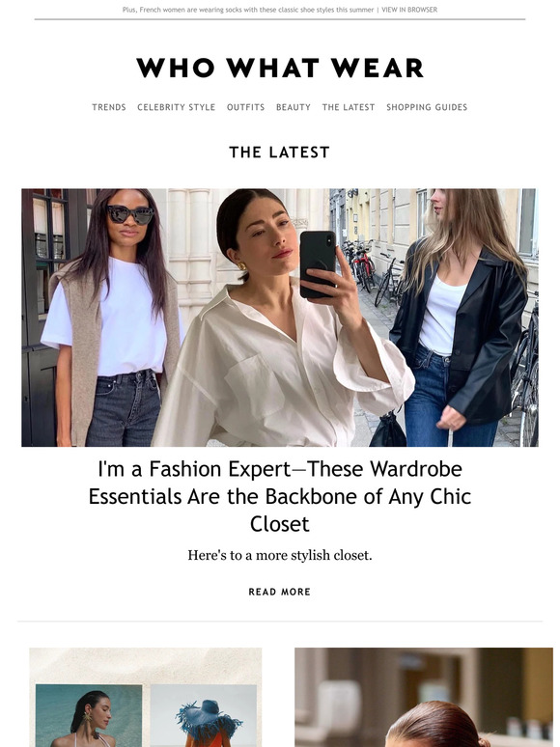Go to the Outfits section
Screen dimensions: 560x747
[x=245, y=107]
